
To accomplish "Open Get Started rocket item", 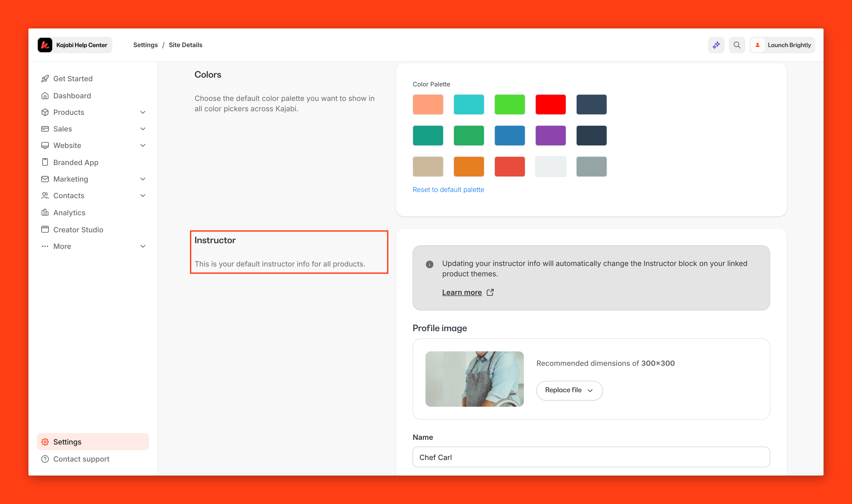I will pos(73,78).
